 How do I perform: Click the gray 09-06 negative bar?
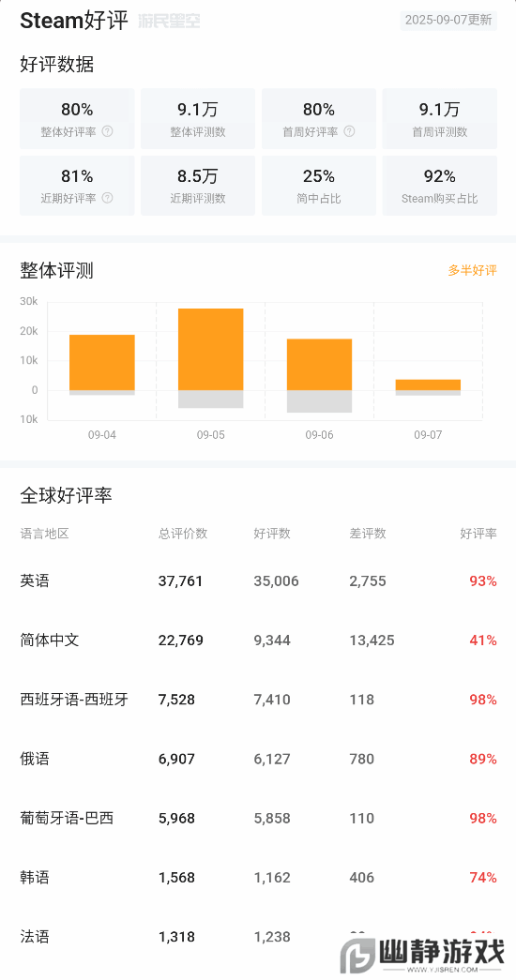[x=320, y=401]
